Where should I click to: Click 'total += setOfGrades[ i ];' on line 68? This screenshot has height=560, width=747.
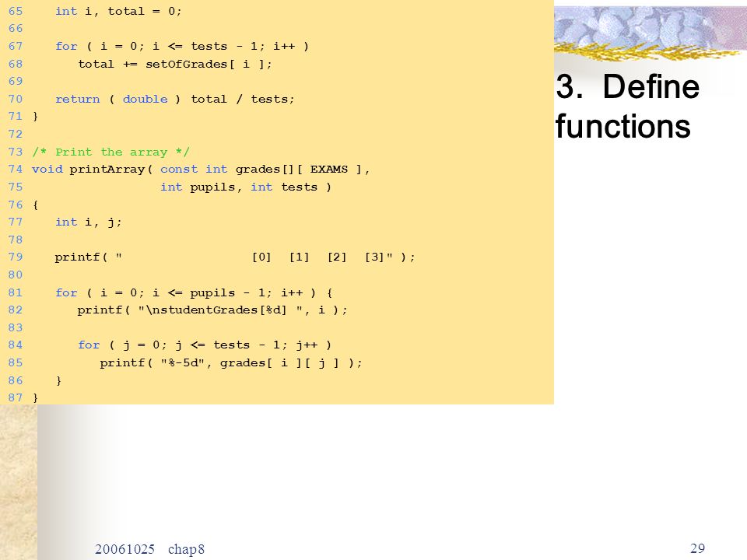[x=175, y=65]
